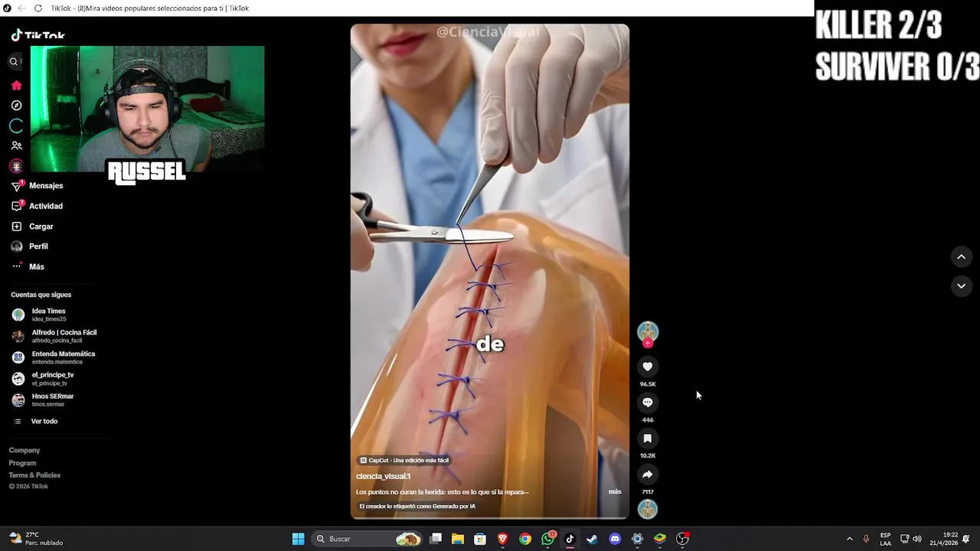Viewport: 980px width, 551px height.
Task: Go to Perfil page
Action: (29, 246)
